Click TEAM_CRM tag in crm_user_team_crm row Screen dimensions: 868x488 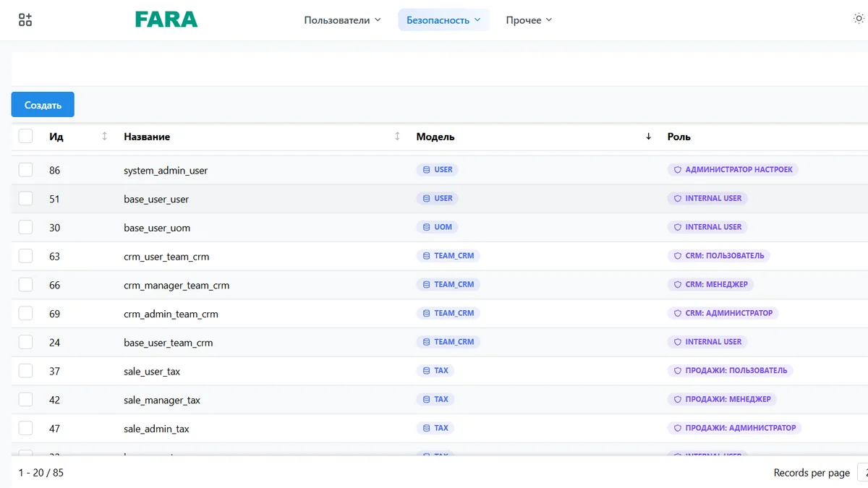tap(448, 256)
